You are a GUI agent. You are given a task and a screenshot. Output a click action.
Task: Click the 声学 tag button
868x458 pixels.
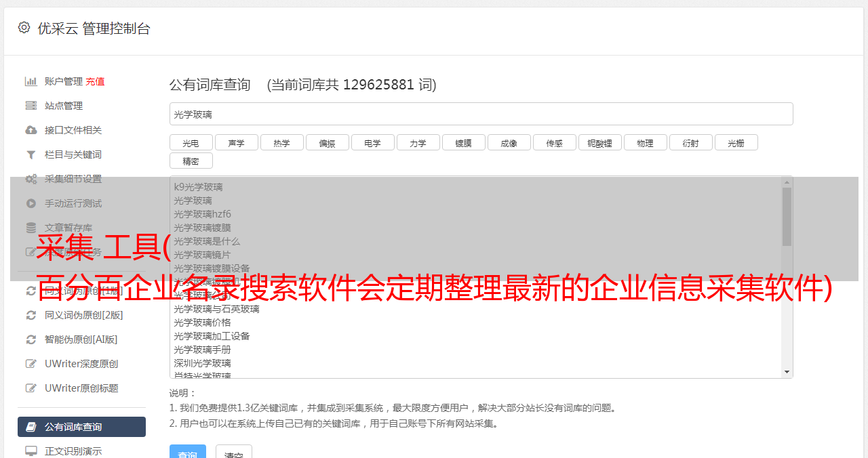[x=236, y=142]
